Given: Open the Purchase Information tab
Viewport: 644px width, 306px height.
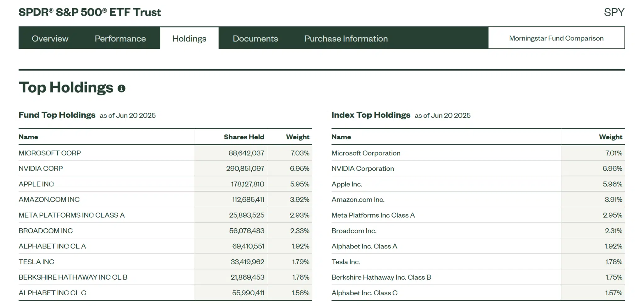Looking at the screenshot, I should point(346,38).
